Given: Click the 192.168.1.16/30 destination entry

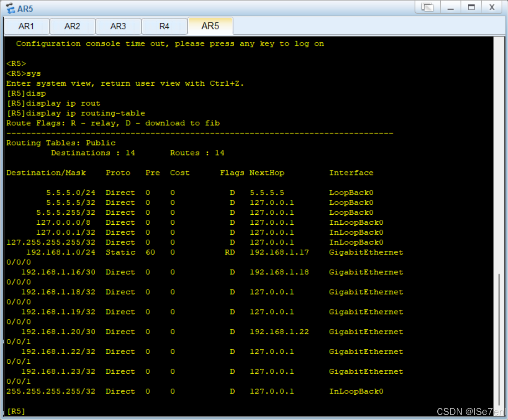Looking at the screenshot, I should click(58, 272).
